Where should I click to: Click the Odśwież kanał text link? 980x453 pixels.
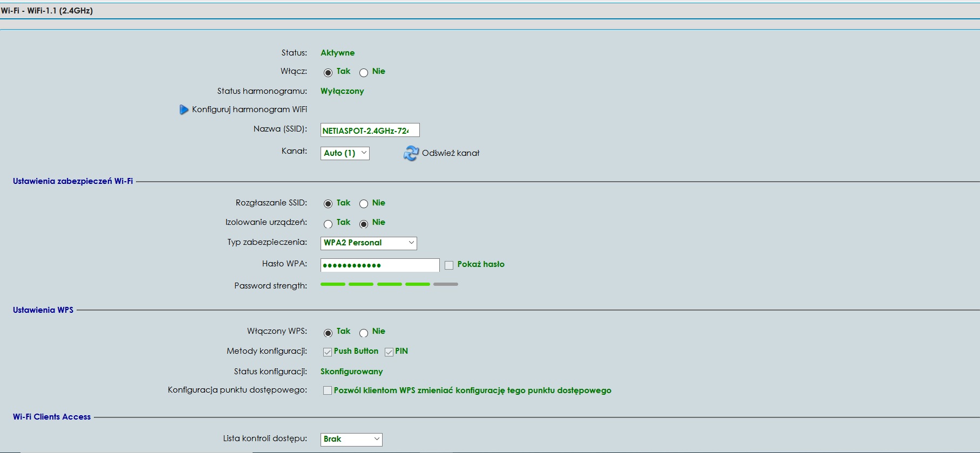coord(450,153)
